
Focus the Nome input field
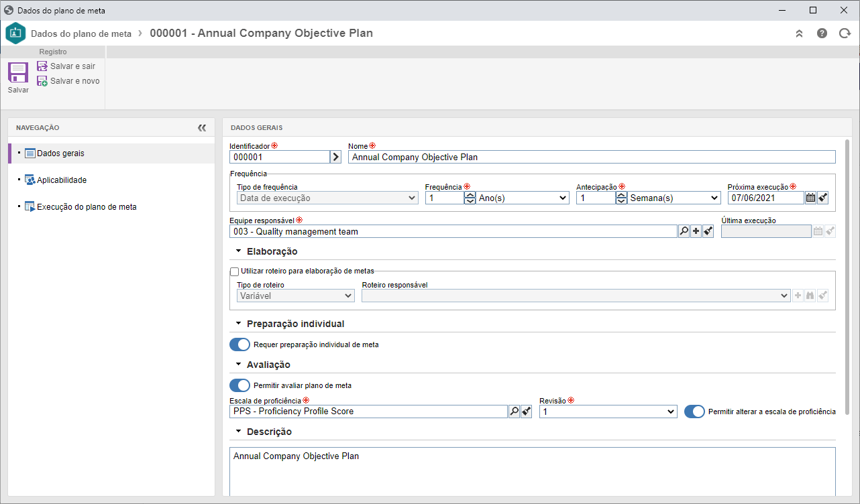coord(592,157)
